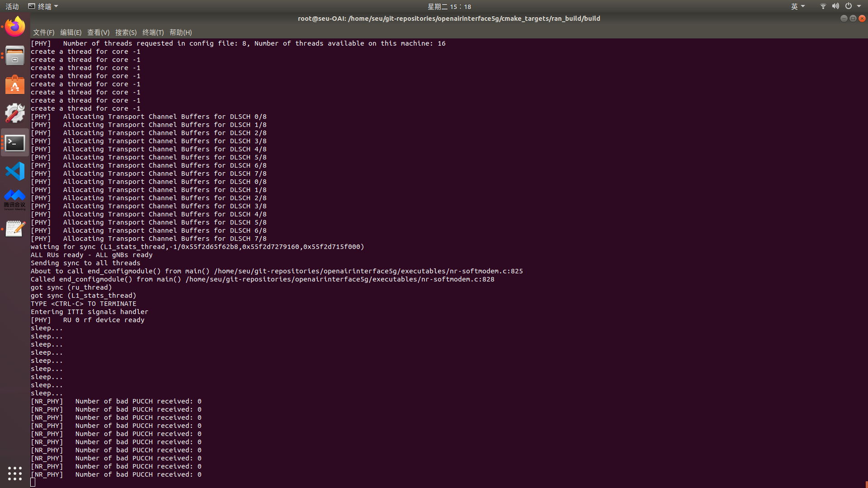Open the system settings tools icon
The width and height of the screenshot is (868, 488).
click(x=15, y=113)
